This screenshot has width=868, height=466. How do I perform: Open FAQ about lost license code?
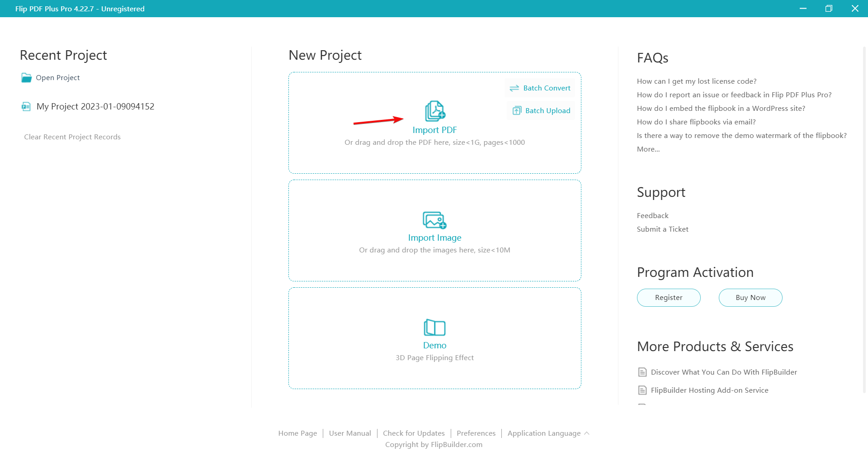tap(697, 81)
